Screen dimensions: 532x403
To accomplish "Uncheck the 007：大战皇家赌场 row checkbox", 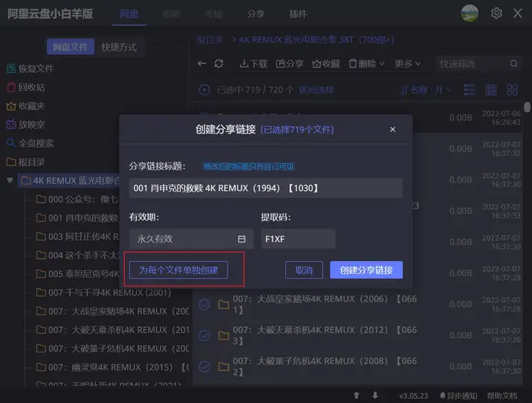I will 204,304.
